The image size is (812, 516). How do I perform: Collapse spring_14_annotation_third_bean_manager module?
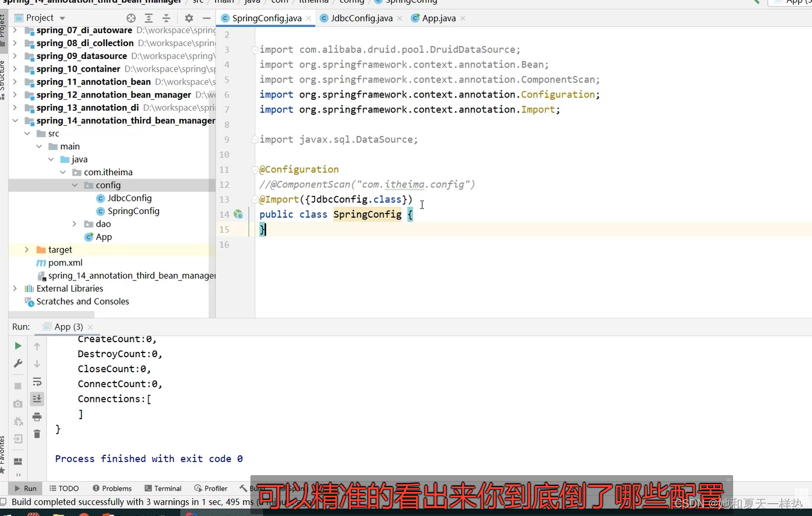14,120
